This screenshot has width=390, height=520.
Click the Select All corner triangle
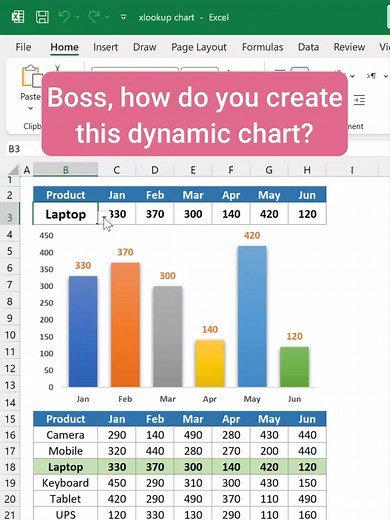pyautogui.click(x=14, y=170)
